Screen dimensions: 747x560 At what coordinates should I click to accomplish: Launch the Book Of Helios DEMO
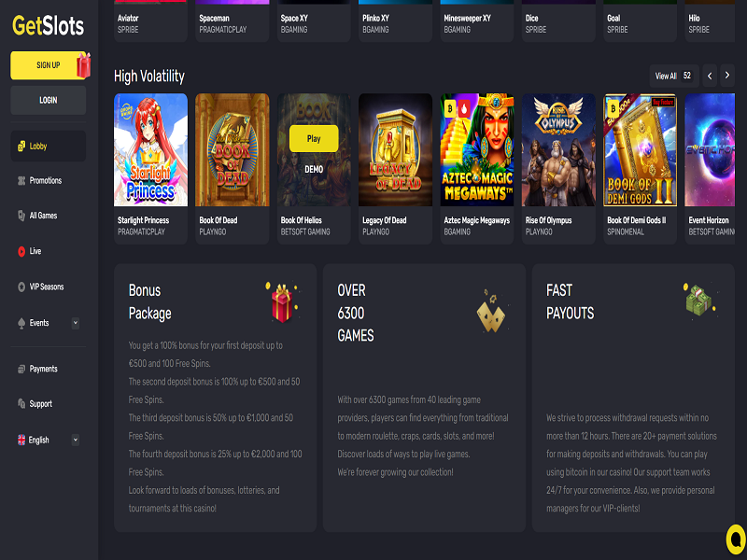point(314,170)
